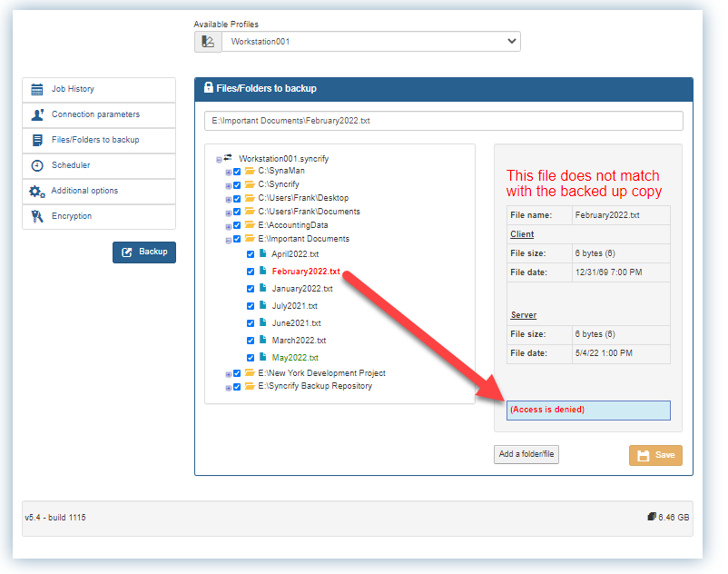Image resolution: width=728 pixels, height=574 pixels.
Task: Expand E:\Syncrify Backup Repository folder
Action: [229, 388]
